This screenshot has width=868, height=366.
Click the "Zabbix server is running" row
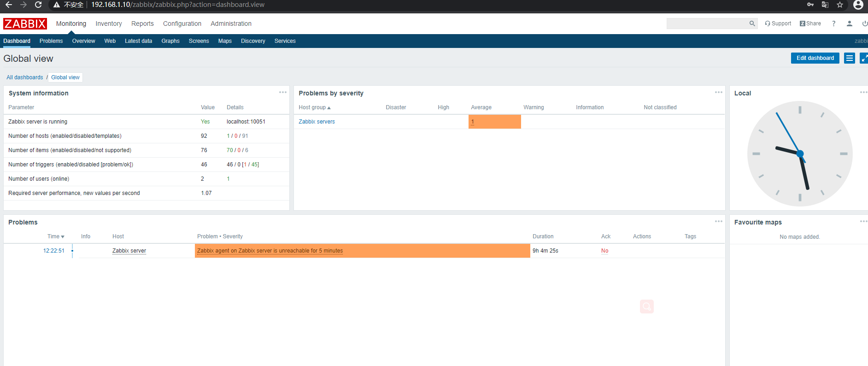147,122
